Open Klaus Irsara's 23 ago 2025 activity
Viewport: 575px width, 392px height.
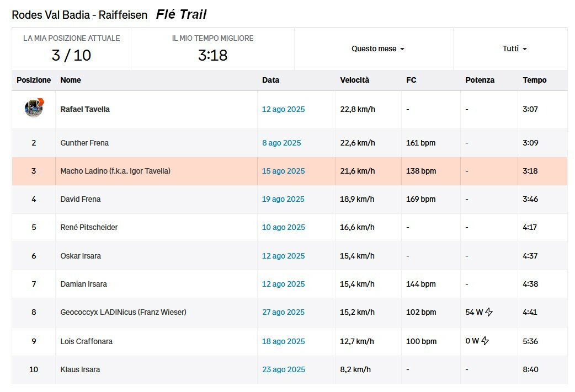(284, 369)
